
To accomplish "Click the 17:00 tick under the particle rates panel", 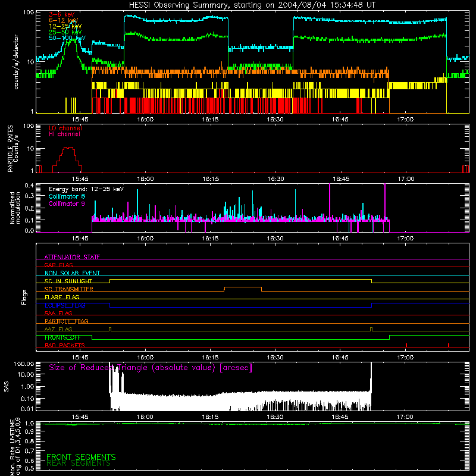I will point(406,179).
